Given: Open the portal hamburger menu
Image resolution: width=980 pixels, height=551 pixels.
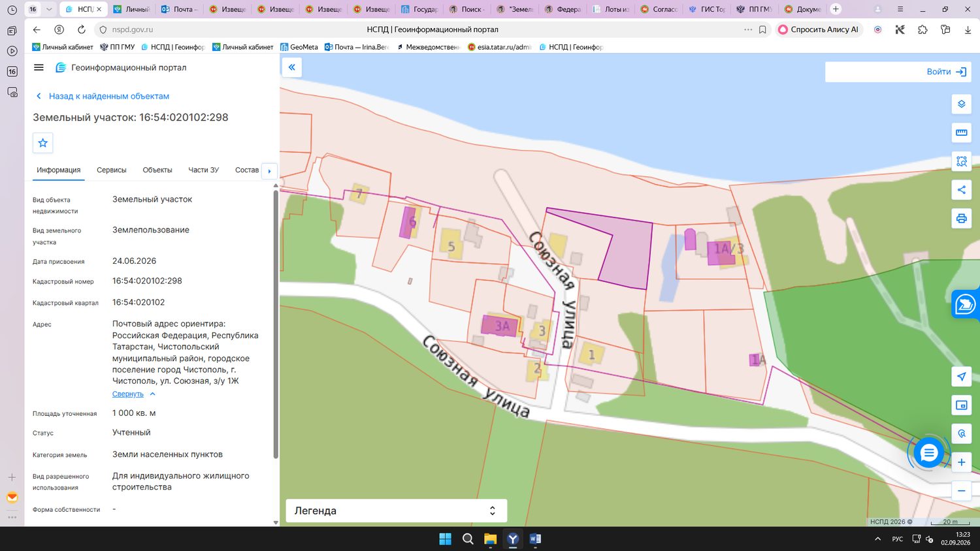Looking at the screenshot, I should coord(39,67).
